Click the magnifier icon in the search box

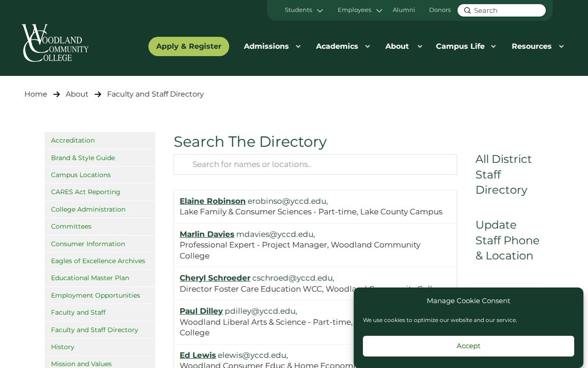467,11
